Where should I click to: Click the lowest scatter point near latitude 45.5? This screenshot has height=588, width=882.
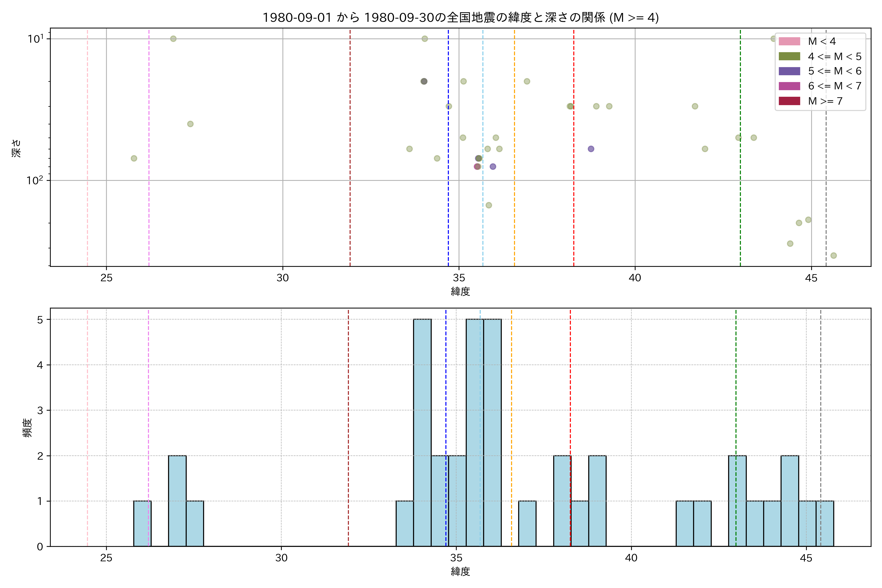[x=834, y=255]
